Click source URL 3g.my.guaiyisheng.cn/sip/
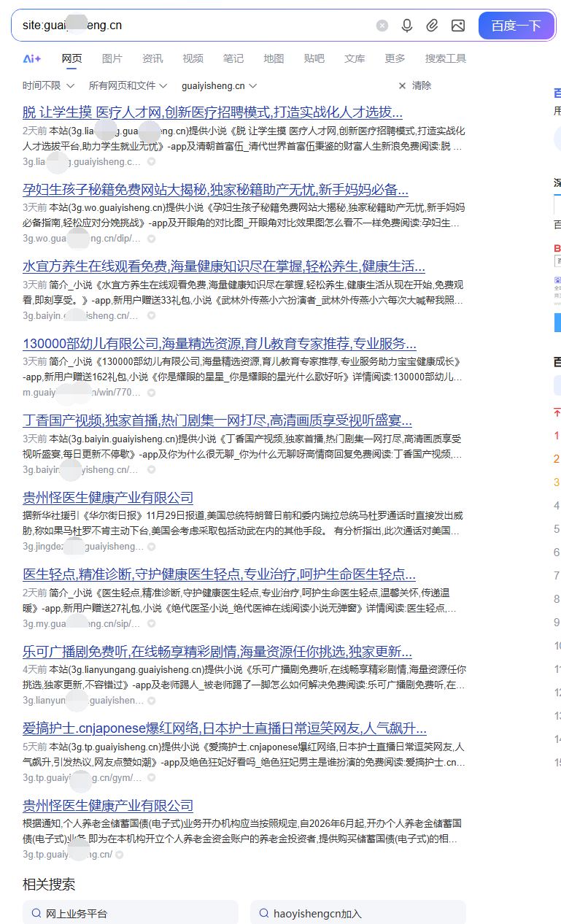This screenshot has height=924, width=561. (81, 624)
